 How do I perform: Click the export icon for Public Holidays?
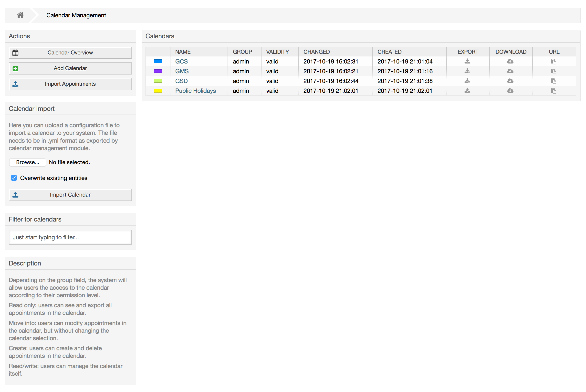tap(467, 90)
